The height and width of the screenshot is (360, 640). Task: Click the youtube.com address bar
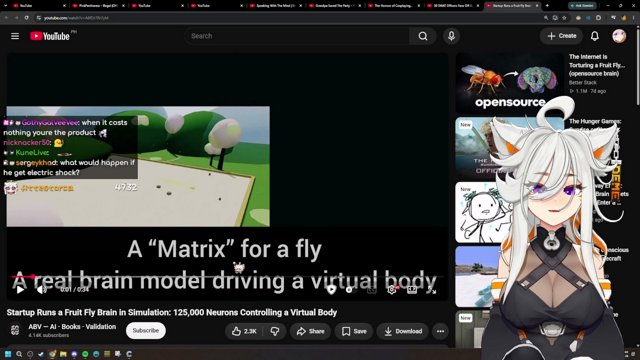pos(286,18)
